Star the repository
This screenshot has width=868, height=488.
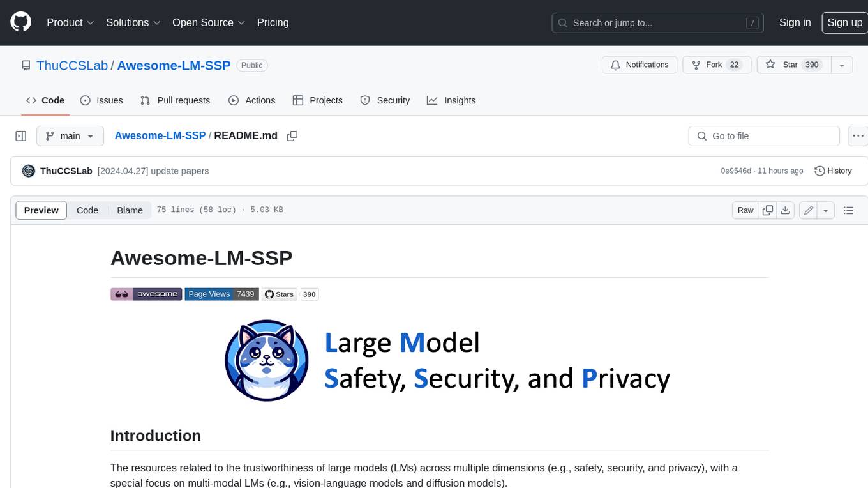tap(793, 65)
